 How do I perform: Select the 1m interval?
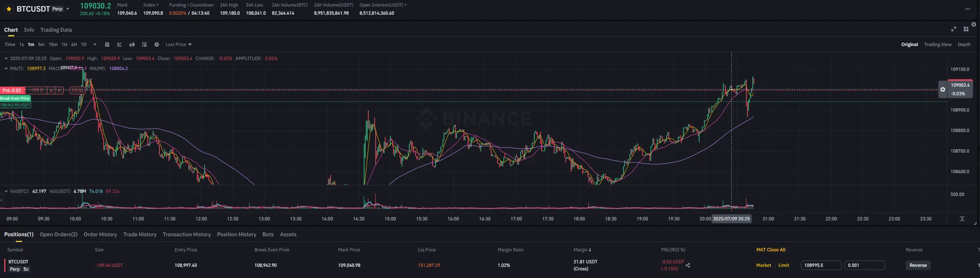point(31,44)
